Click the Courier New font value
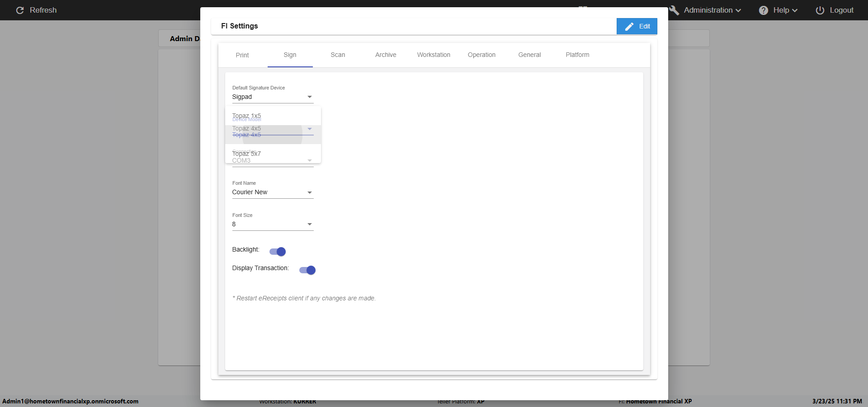Image resolution: width=868 pixels, height=407 pixels. [x=250, y=192]
